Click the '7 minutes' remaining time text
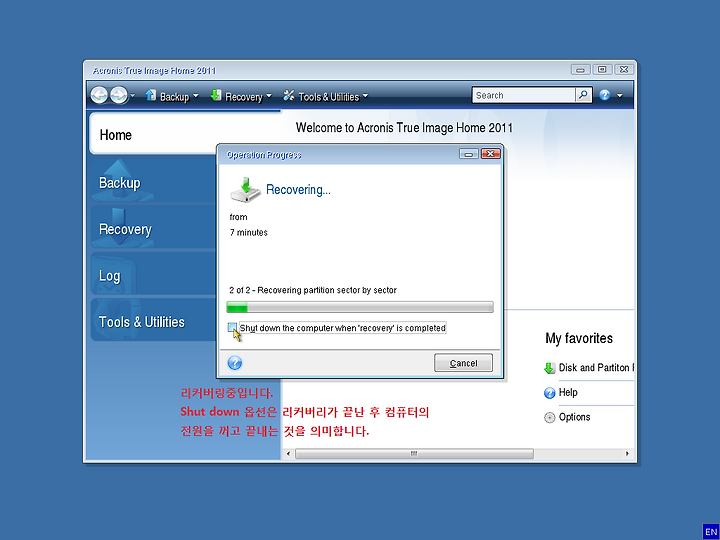 tap(248, 232)
